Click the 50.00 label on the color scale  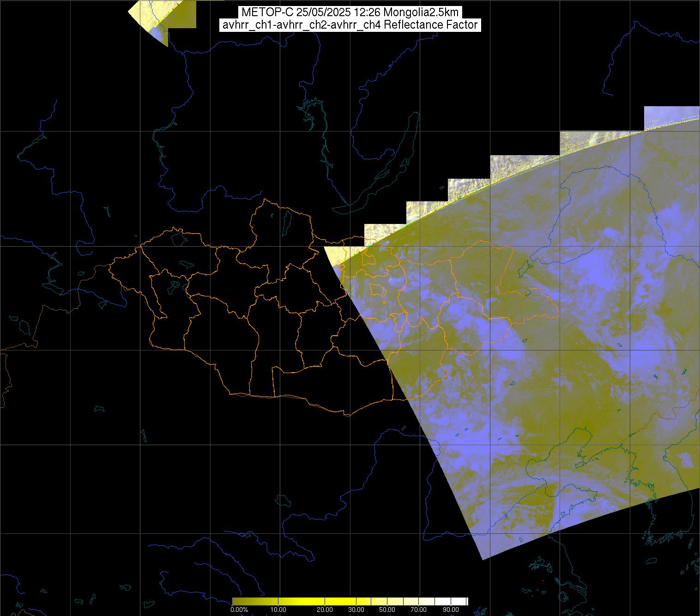[x=387, y=610]
